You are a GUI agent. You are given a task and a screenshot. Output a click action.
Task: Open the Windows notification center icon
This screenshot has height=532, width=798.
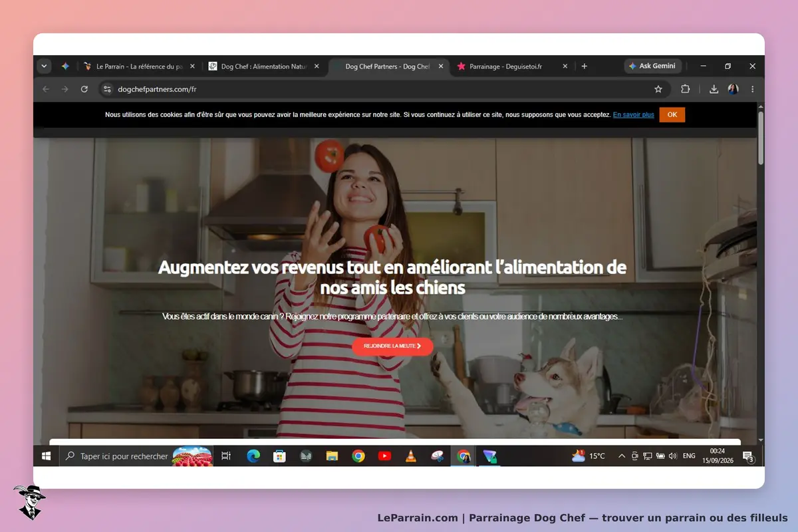[x=749, y=457]
